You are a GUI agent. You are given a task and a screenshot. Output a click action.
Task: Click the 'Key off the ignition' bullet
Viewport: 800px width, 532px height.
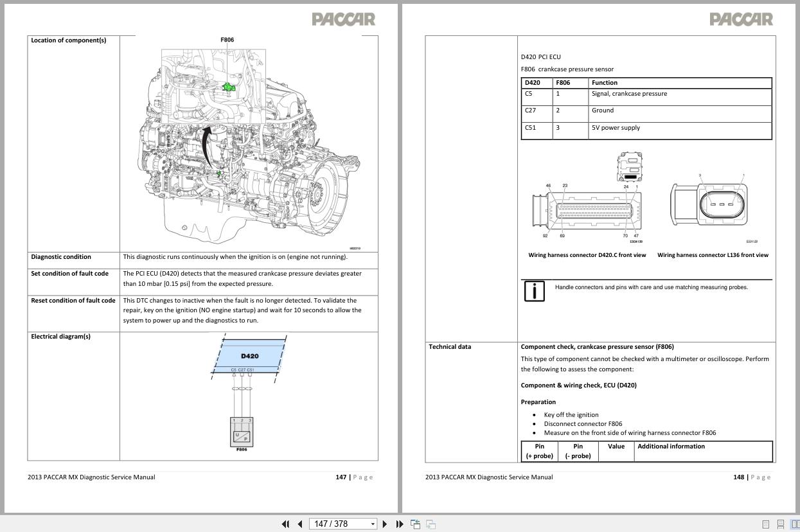[571, 415]
